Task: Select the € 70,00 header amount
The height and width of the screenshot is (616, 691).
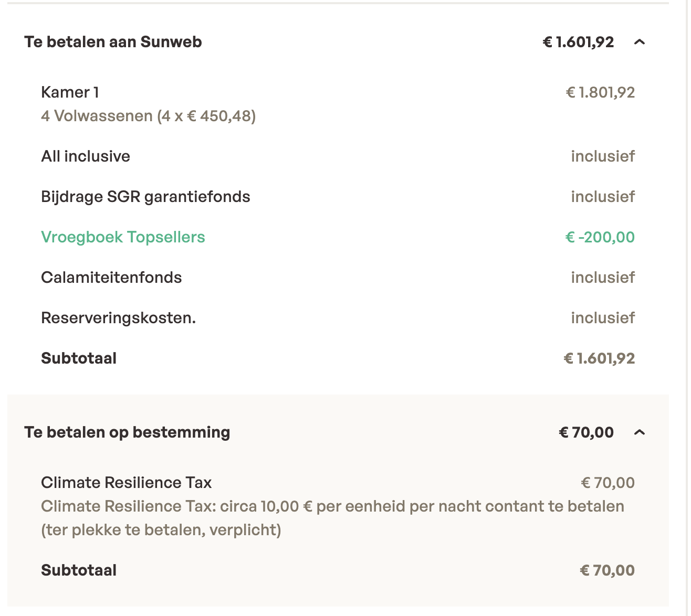Action: tap(586, 432)
